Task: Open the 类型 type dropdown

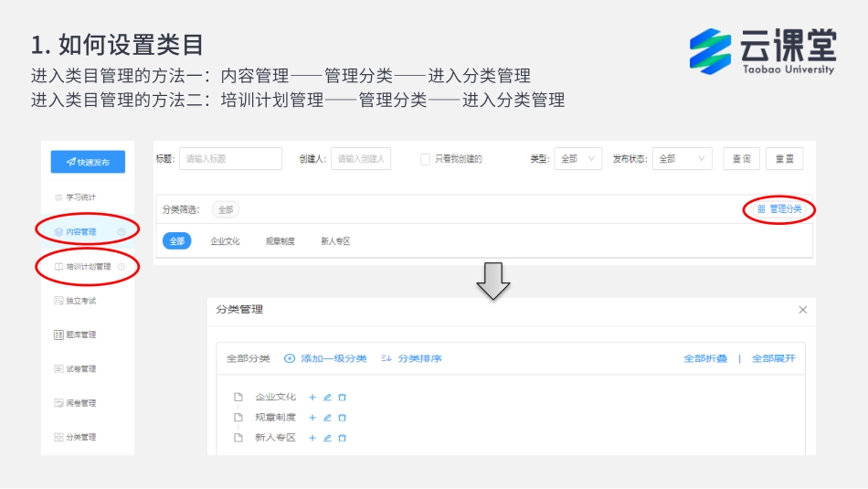Action: [x=578, y=159]
